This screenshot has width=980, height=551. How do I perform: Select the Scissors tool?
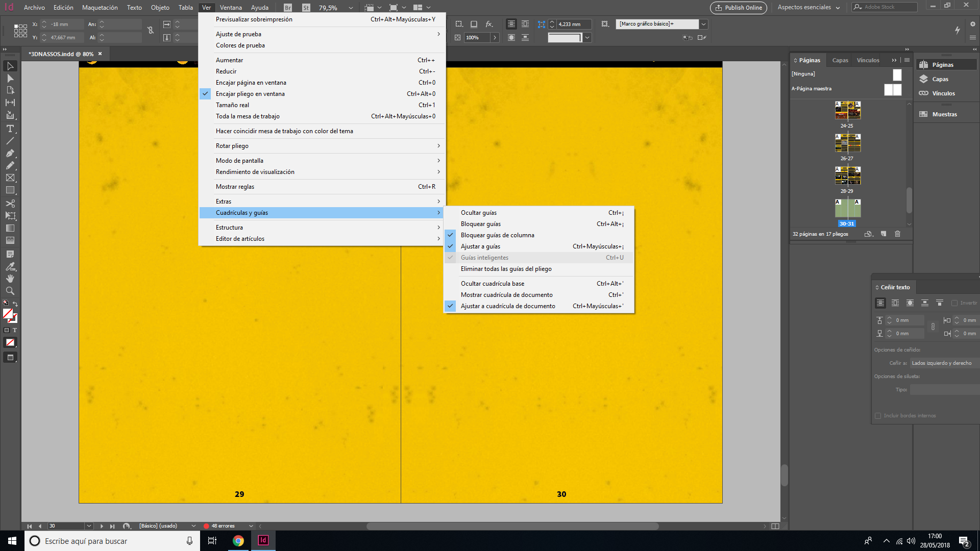(10, 203)
